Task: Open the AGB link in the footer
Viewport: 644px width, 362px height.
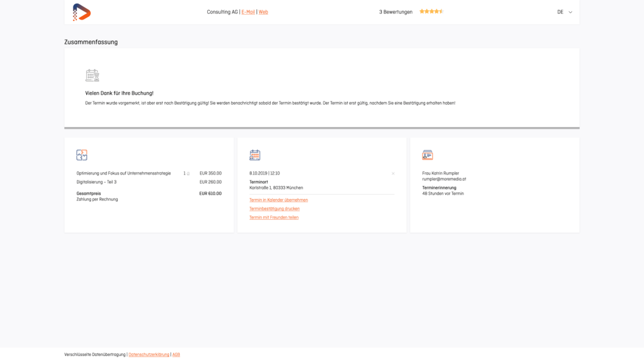Action: [x=176, y=355]
